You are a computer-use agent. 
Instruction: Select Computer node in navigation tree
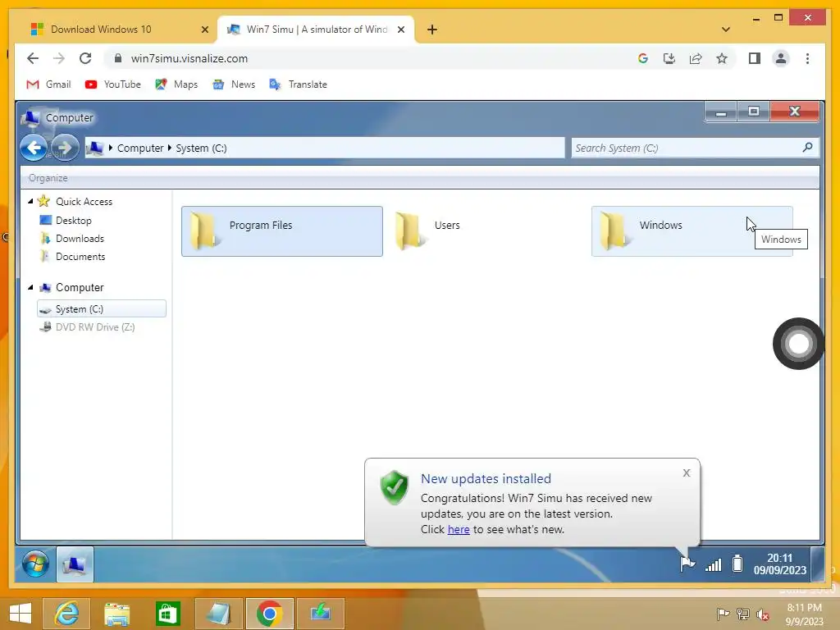(x=80, y=288)
